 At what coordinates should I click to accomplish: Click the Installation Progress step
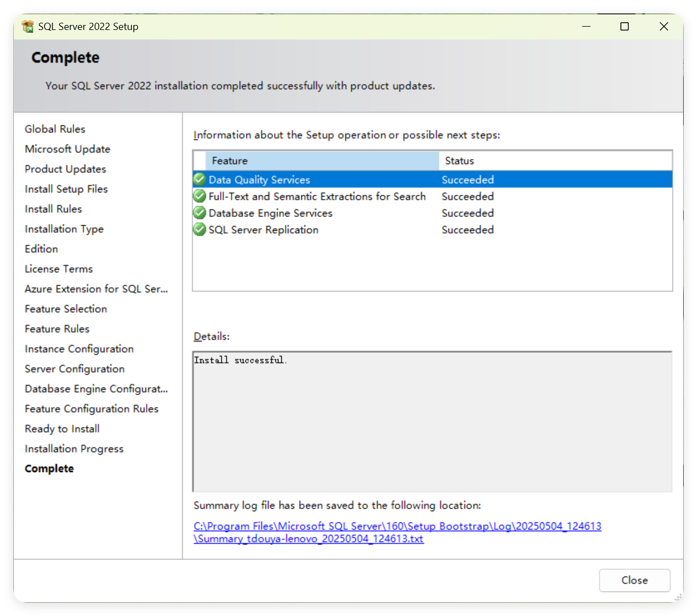coord(74,448)
